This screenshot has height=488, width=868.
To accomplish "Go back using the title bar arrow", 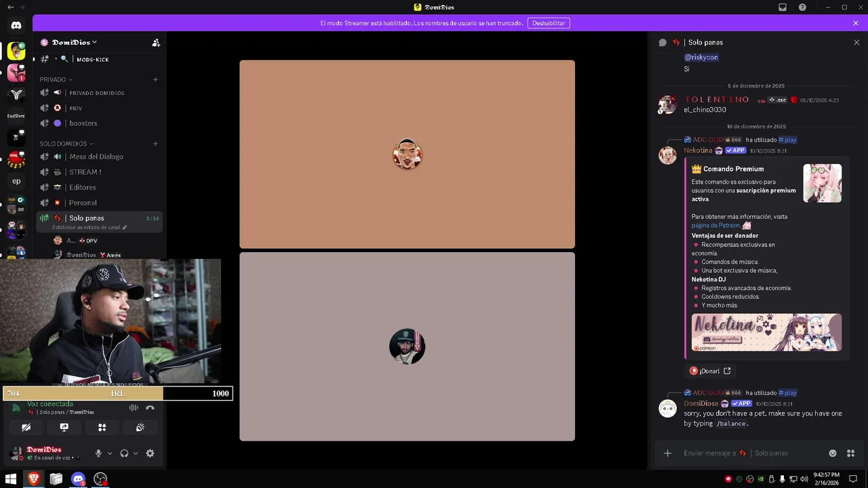I will coord(10,7).
